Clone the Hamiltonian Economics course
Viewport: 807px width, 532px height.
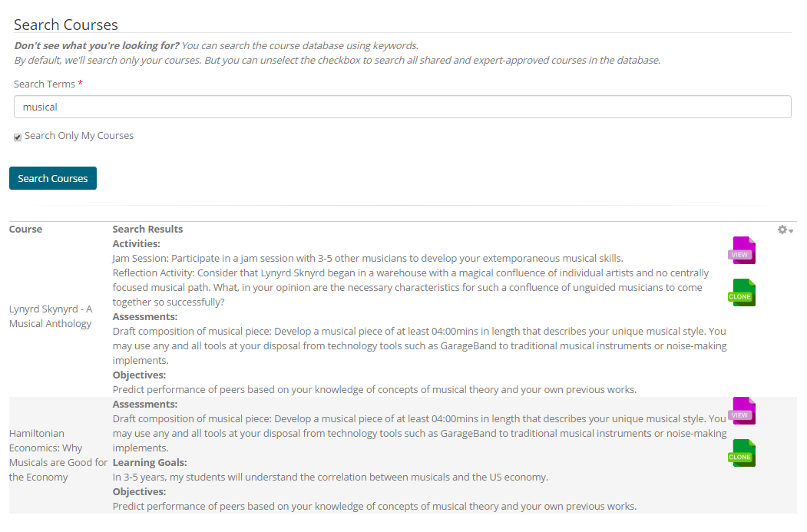(x=742, y=454)
